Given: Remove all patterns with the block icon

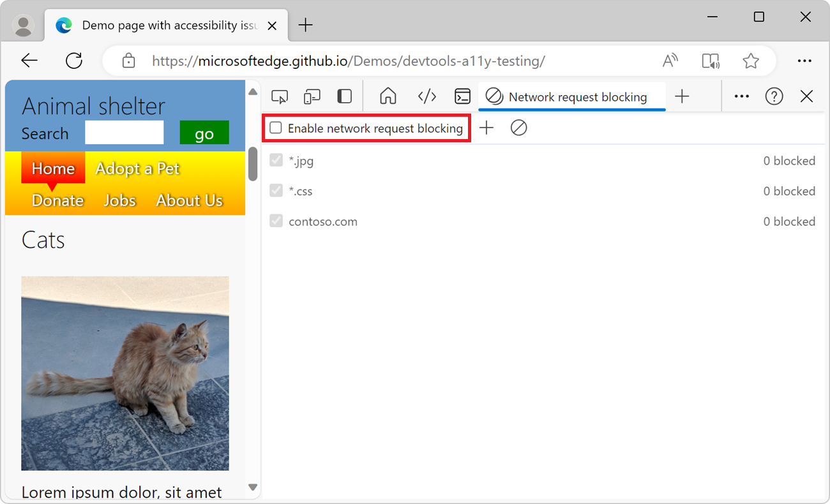Looking at the screenshot, I should point(518,128).
